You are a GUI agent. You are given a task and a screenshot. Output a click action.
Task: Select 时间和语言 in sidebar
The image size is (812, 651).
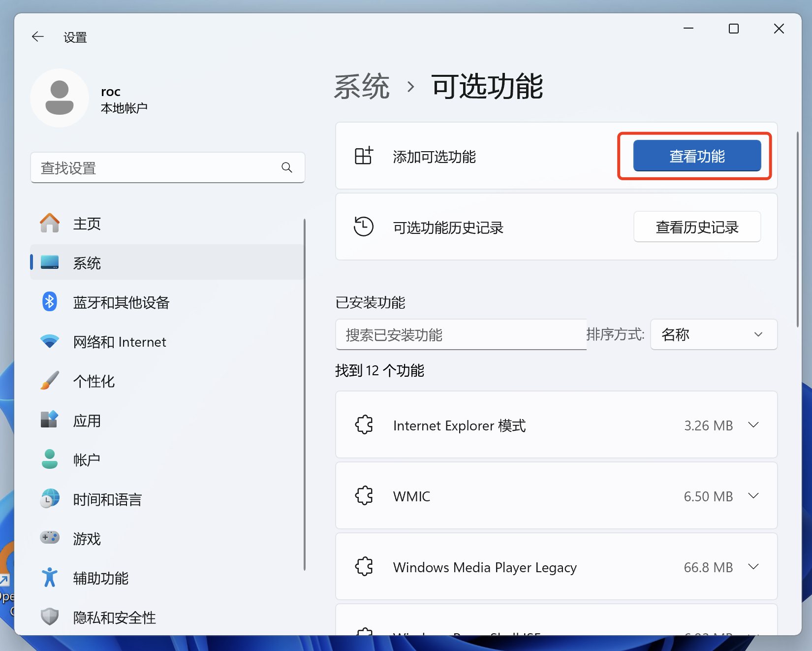click(167, 499)
